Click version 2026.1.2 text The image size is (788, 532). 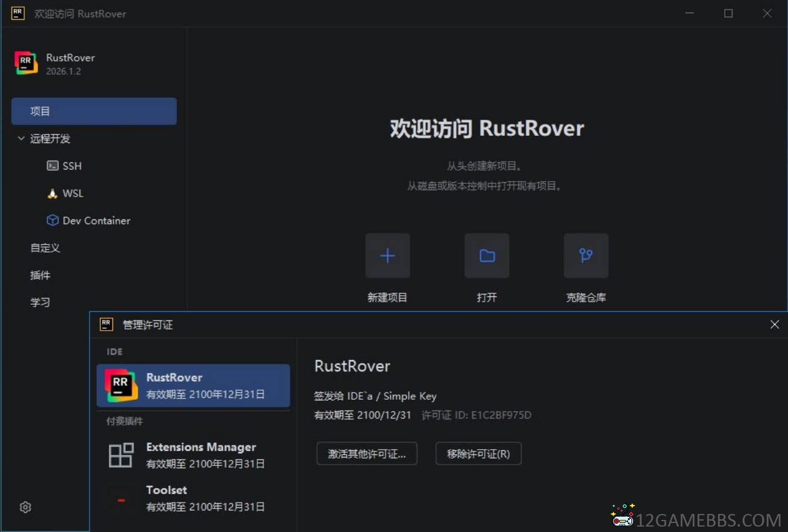click(x=63, y=71)
